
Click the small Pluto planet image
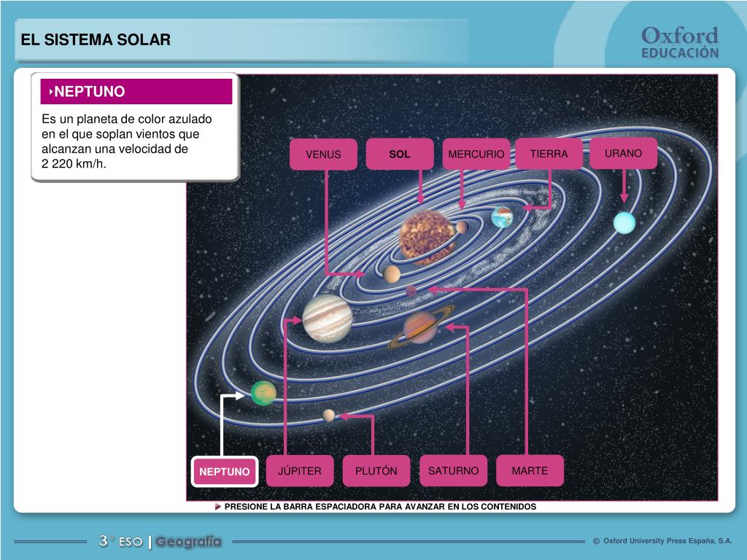(x=329, y=415)
